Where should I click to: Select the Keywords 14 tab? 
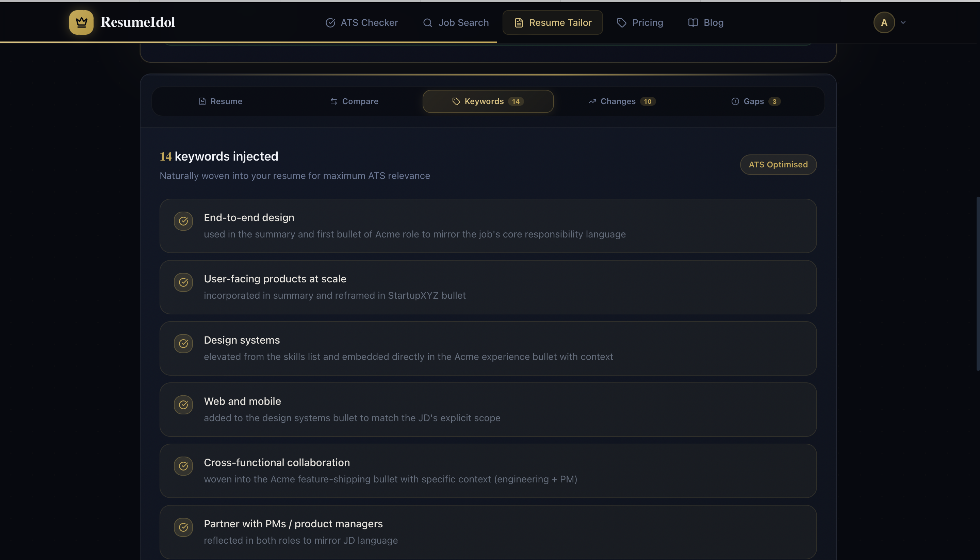pos(488,101)
